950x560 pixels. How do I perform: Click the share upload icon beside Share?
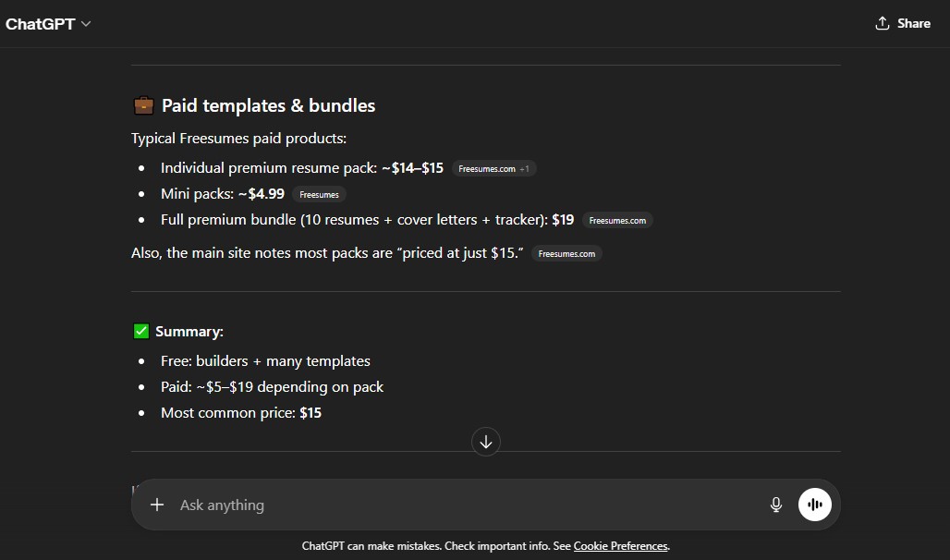click(x=881, y=23)
